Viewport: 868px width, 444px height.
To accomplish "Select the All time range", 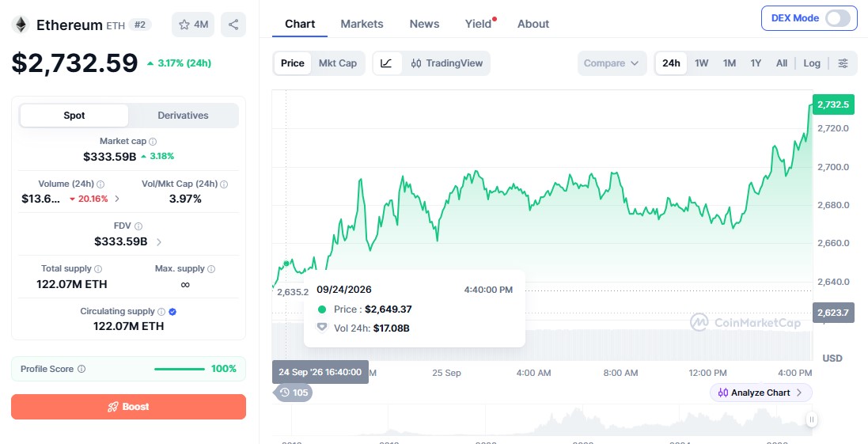I will click(781, 63).
